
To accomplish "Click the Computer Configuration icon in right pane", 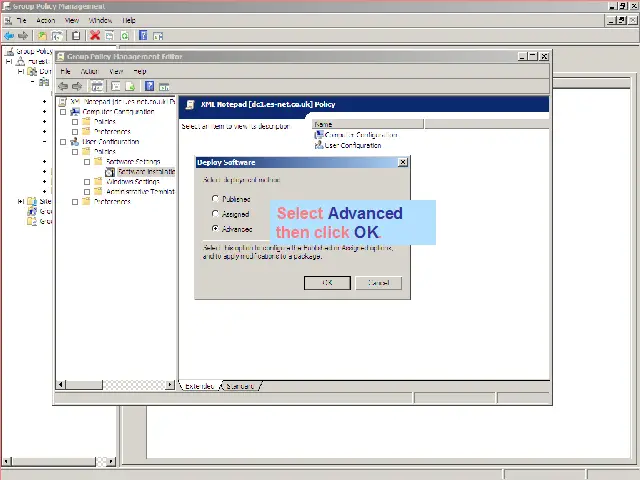I will 319,135.
